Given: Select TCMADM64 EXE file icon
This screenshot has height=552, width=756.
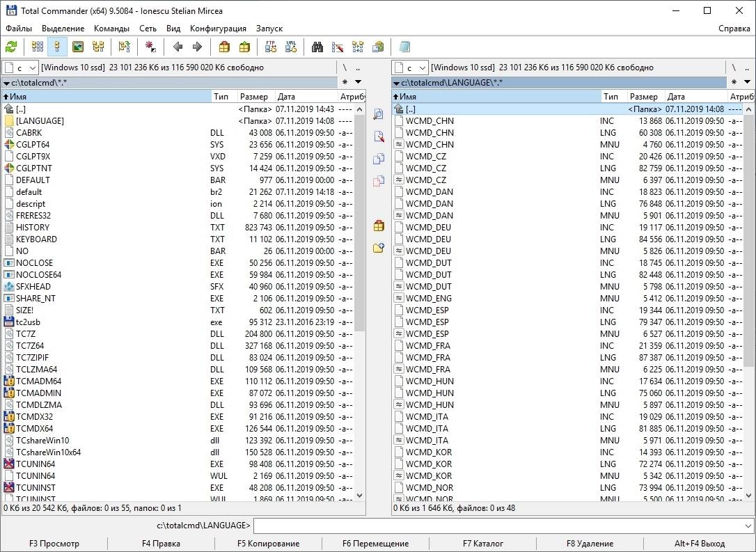Looking at the screenshot, I should (8, 381).
